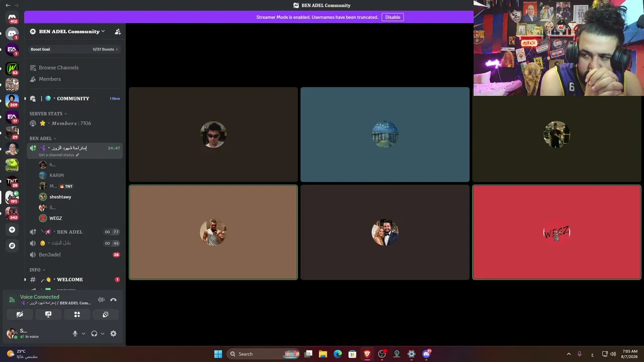644x362 pixels.
Task: Collapse the INFO category
Action: [37, 270]
